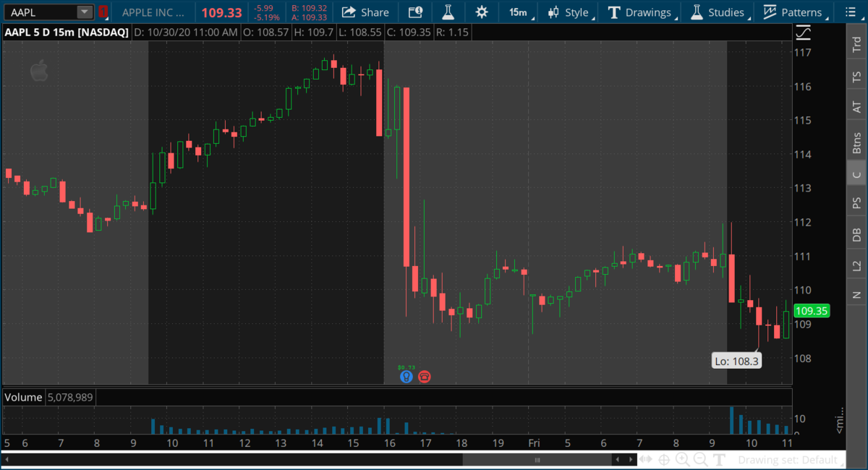Click the -5.19% percent change value

(x=268, y=17)
